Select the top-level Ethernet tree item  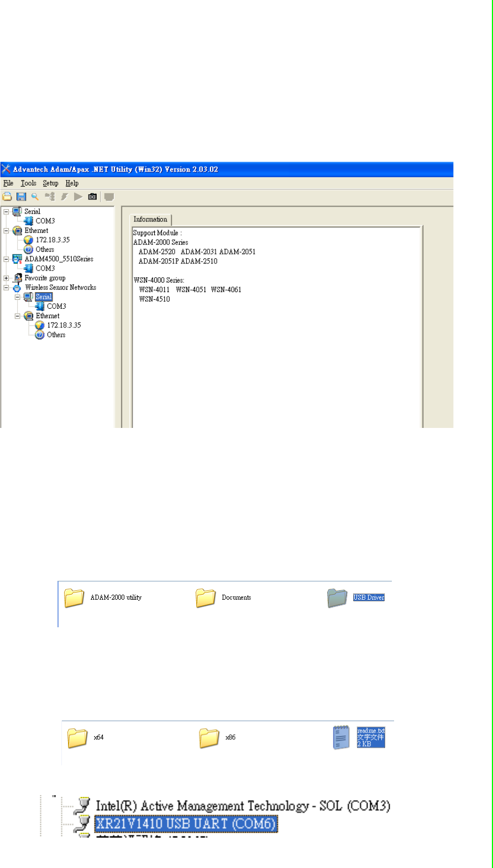point(36,231)
